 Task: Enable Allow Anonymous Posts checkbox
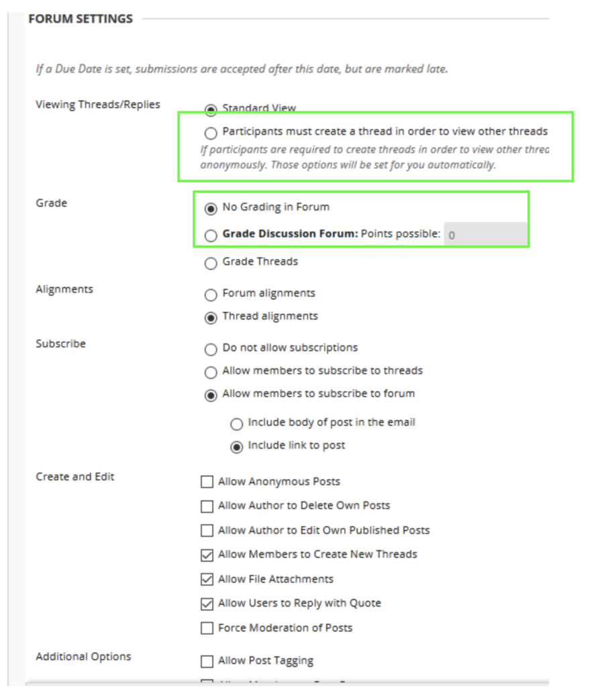(207, 482)
